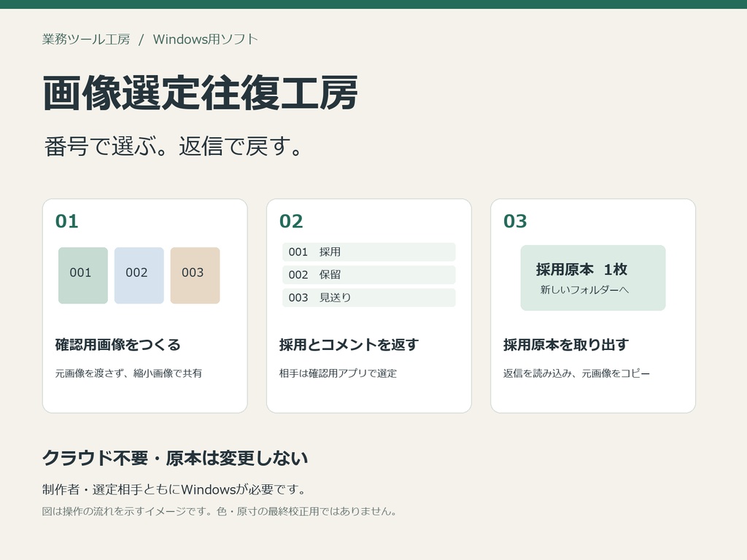Image resolution: width=747 pixels, height=560 pixels.
Task: Click the step number 03
Action: pyautogui.click(x=516, y=222)
